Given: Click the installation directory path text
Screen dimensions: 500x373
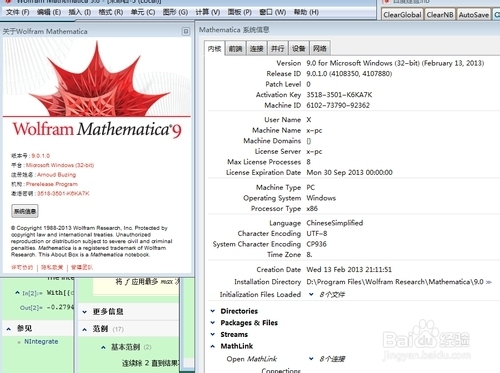Looking at the screenshot, I should [395, 282].
